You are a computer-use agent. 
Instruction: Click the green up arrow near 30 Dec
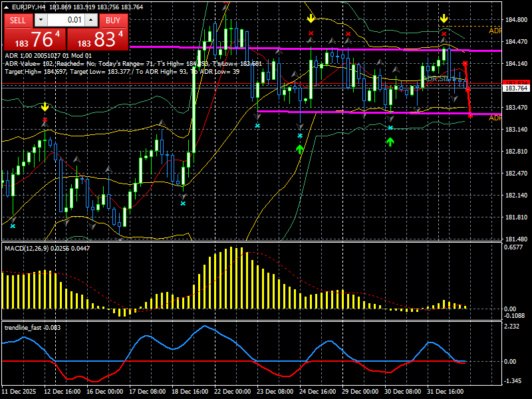390,142
